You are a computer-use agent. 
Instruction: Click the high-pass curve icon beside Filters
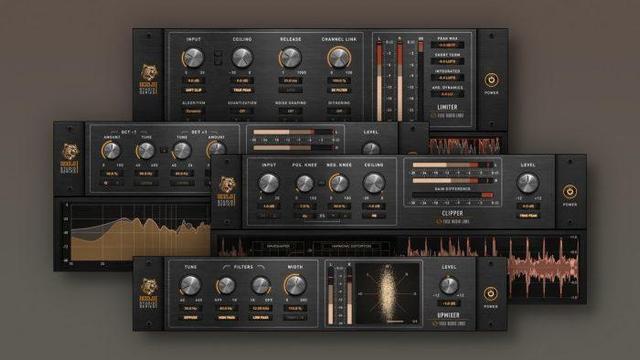[227, 267]
